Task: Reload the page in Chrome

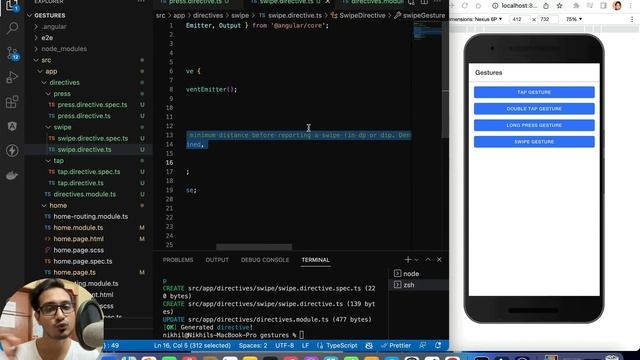Action: [x=464, y=6]
